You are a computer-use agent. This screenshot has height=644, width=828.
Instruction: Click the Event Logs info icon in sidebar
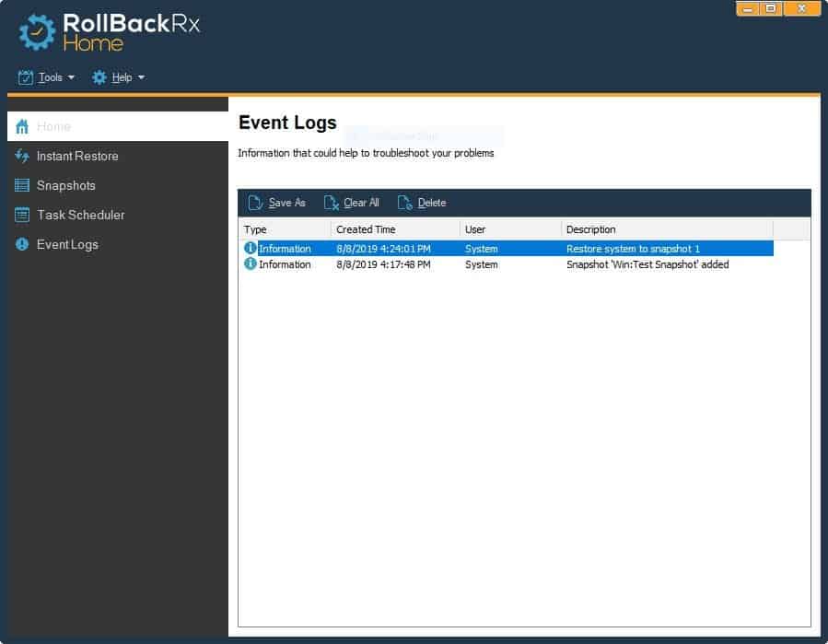[22, 244]
